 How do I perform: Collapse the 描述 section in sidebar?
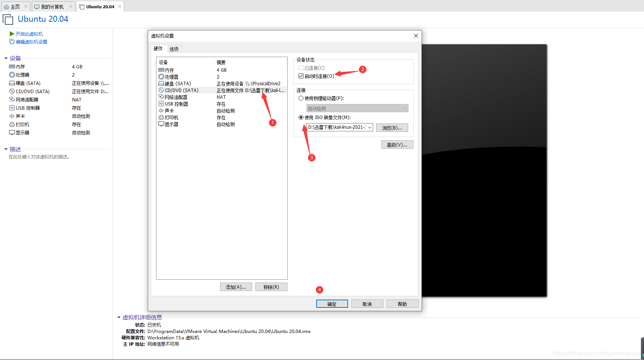click(x=6, y=149)
